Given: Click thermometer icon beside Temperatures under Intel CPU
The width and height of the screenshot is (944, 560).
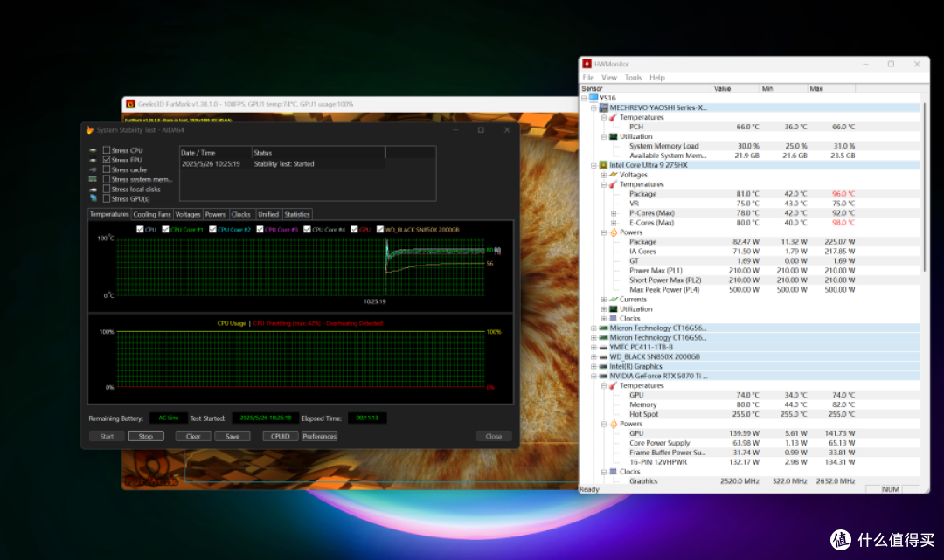Looking at the screenshot, I should click(614, 184).
